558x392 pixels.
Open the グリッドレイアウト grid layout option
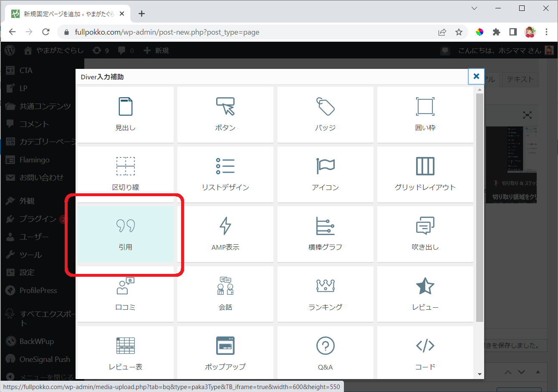(x=425, y=167)
